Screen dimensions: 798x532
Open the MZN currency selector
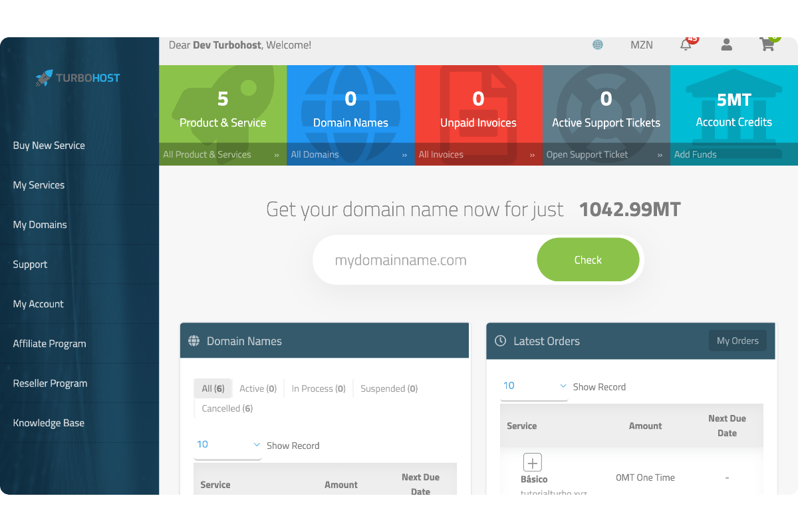click(x=642, y=45)
